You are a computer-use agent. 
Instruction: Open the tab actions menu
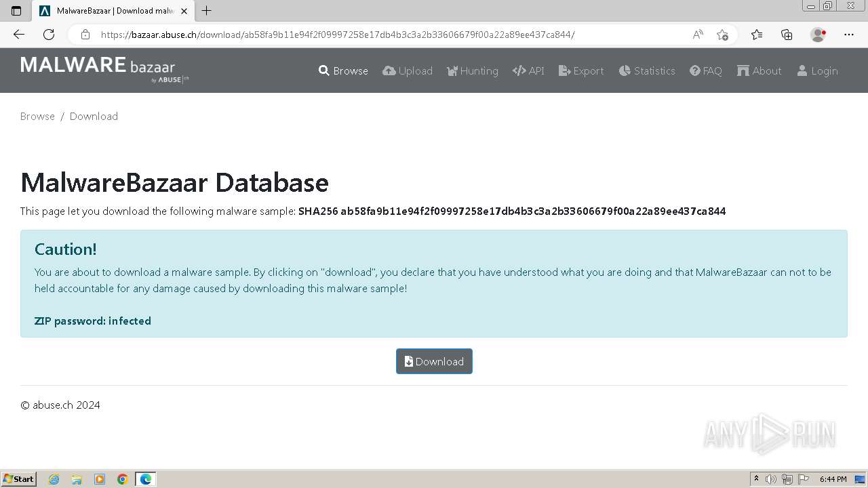[16, 11]
